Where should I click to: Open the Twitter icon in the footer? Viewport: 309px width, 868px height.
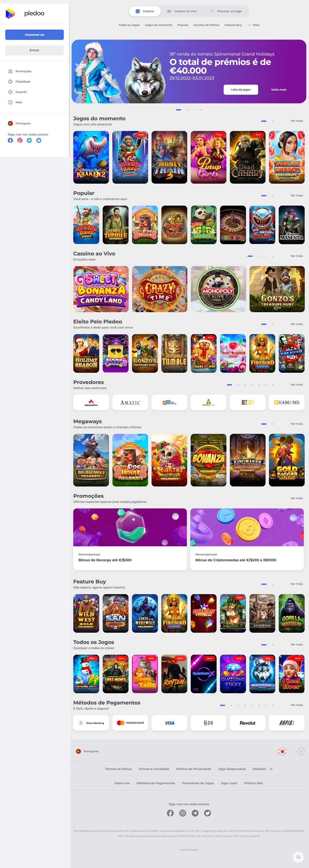coord(207,813)
